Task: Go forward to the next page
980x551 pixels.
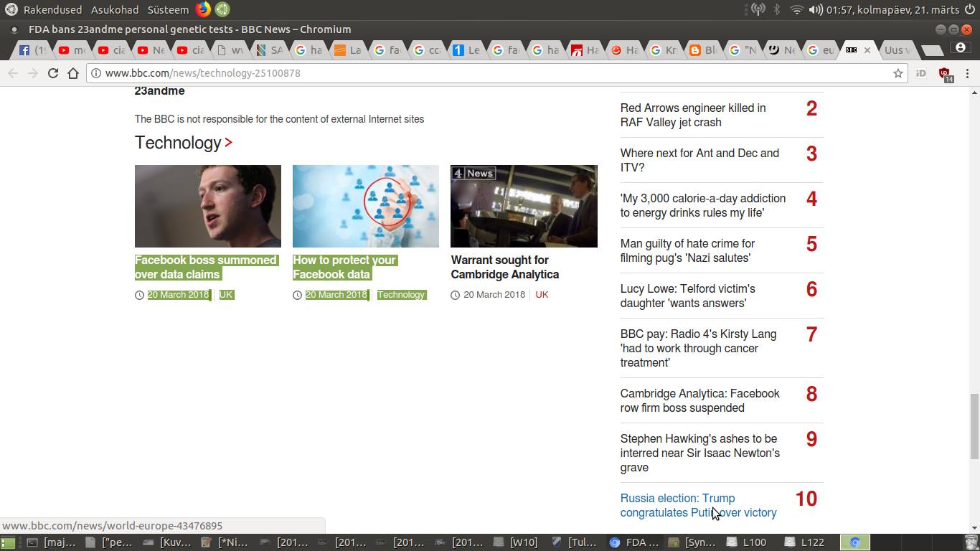Action: click(32, 73)
